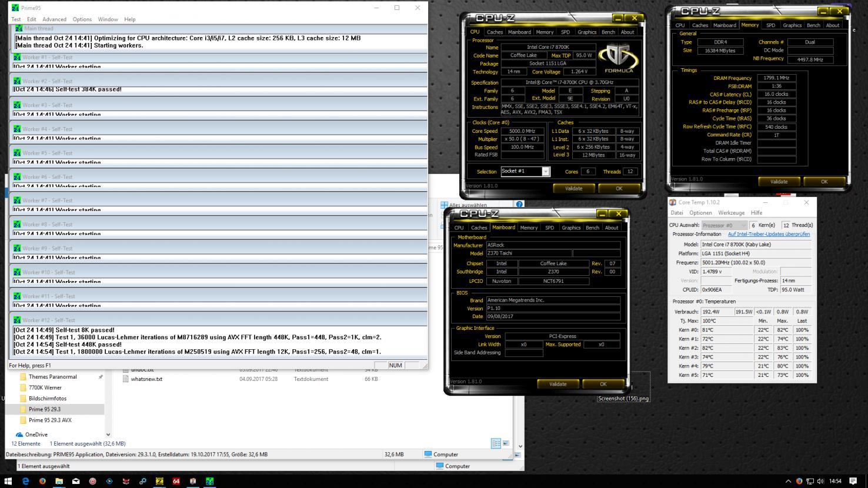
Task: Open Prime95 Advanced menu
Action: 54,19
